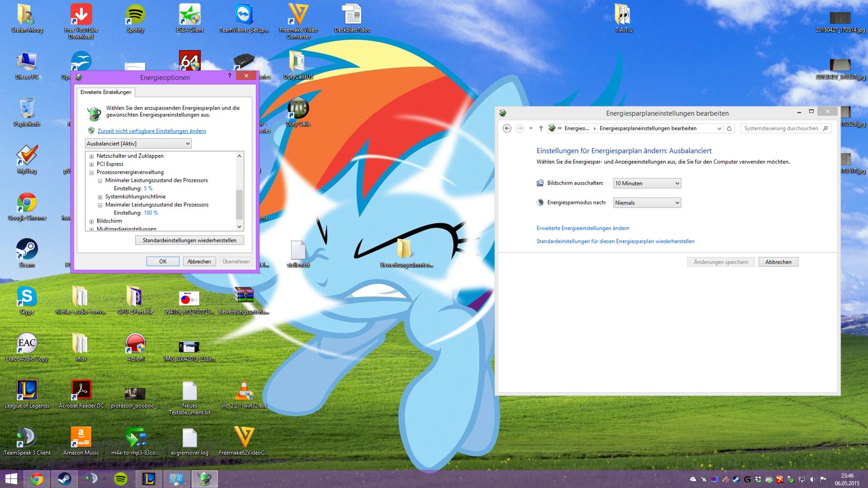Viewport: 868px width, 488px height.
Task: Click scrollbar down arrow in settings tree
Action: pyautogui.click(x=239, y=227)
